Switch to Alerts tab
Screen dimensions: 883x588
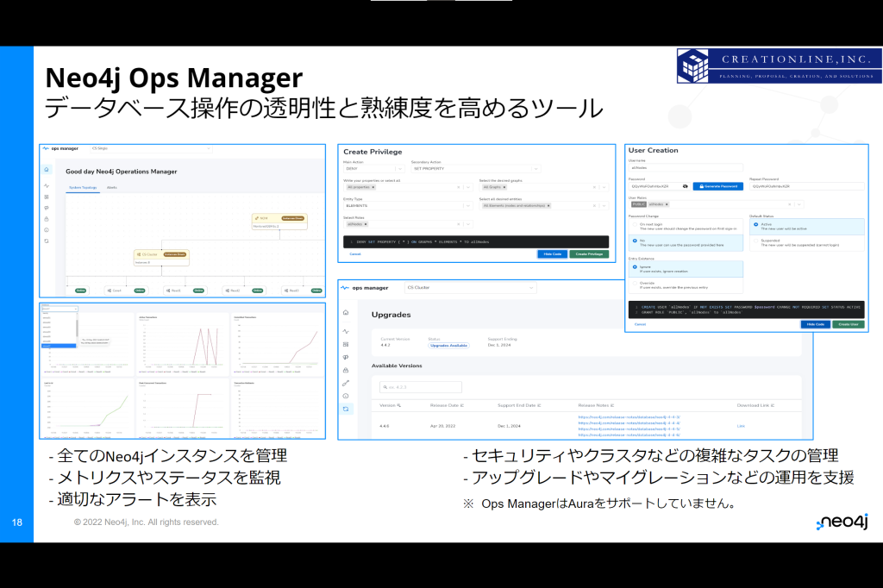111,188
